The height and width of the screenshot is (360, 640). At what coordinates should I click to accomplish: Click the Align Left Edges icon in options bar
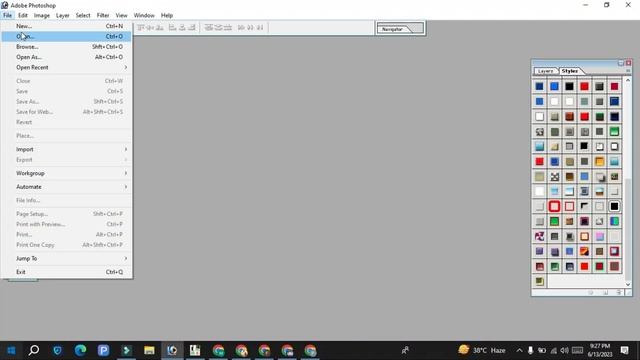click(172, 27)
